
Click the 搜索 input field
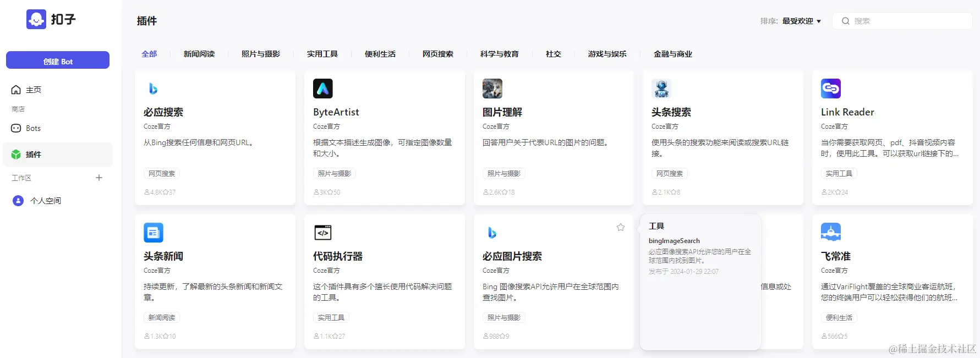pos(902,21)
